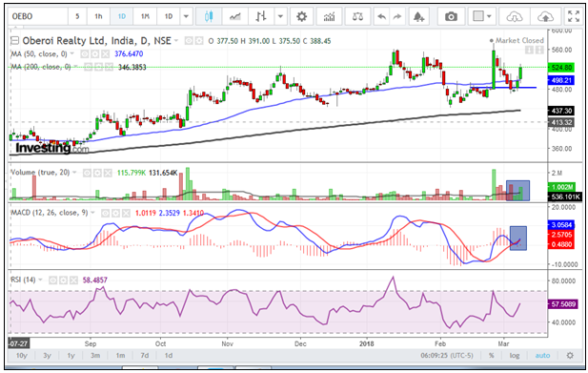
Task: Open chart properties gear in top toolbar
Action: (x=301, y=16)
